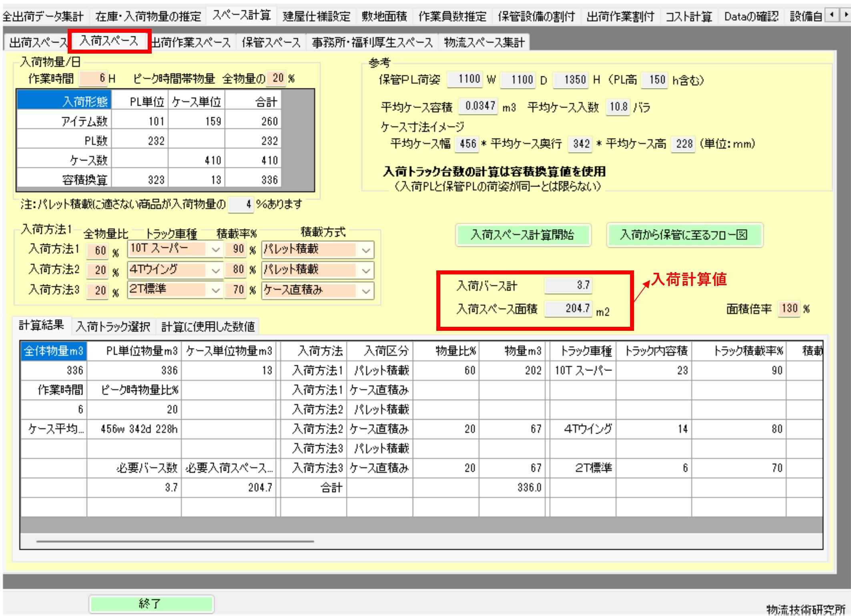The width and height of the screenshot is (851, 616).
Task: Switch to 保管スペース tab
Action: 271,42
